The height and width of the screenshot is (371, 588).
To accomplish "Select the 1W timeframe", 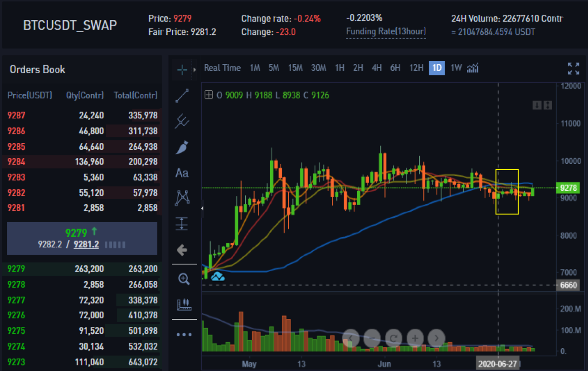I will pyautogui.click(x=456, y=68).
